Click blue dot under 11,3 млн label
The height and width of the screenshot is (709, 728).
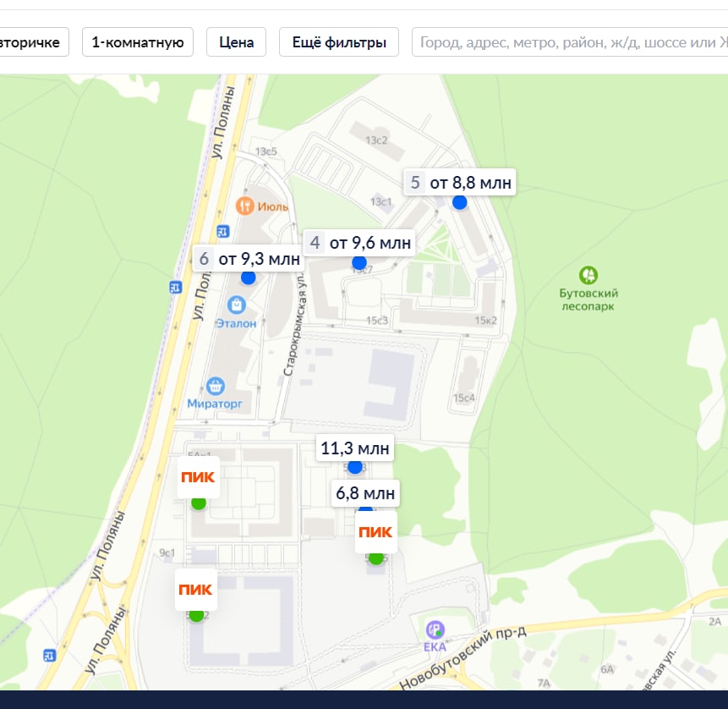(x=355, y=467)
